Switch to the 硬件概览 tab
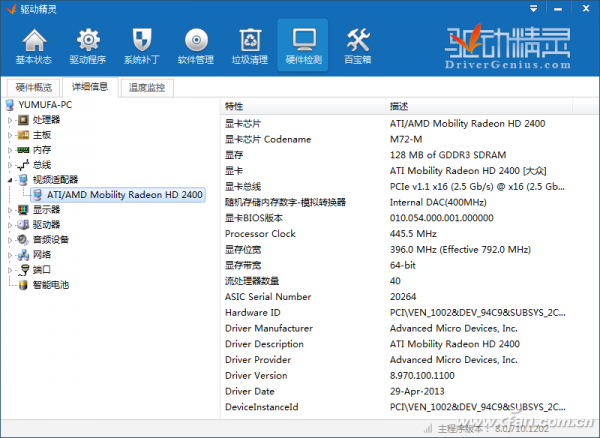600x438 pixels. pos(34,88)
